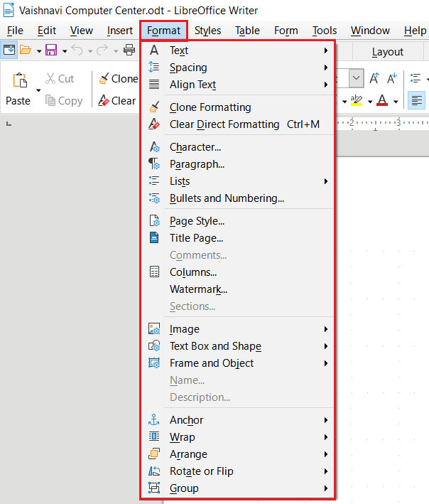
Task: Click the Cut scissors button
Action: (x=60, y=78)
